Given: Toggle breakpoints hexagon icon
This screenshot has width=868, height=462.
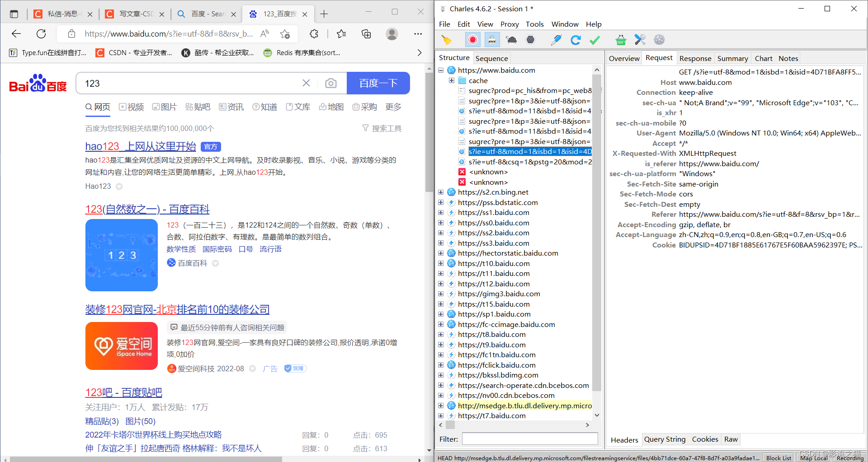Looking at the screenshot, I should pyautogui.click(x=530, y=40).
